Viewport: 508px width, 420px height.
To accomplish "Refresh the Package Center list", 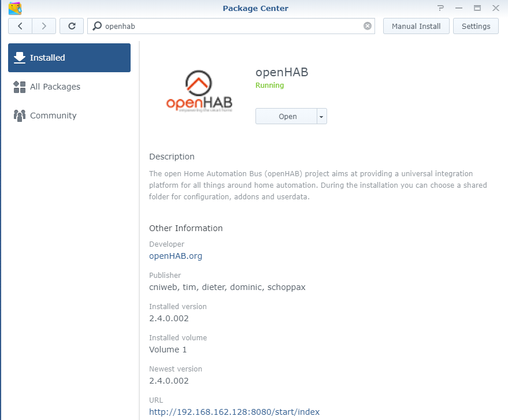I will [72, 26].
